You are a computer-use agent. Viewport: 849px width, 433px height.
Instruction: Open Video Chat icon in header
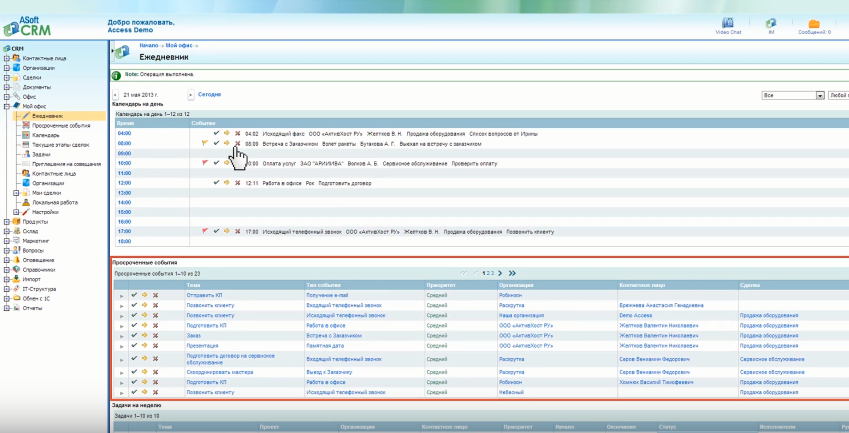pyautogui.click(x=728, y=23)
